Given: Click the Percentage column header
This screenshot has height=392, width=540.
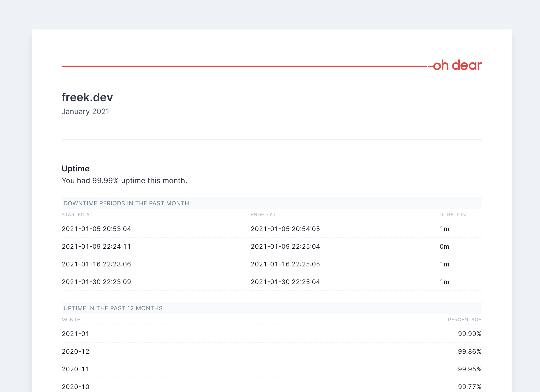Looking at the screenshot, I should click(x=464, y=320).
